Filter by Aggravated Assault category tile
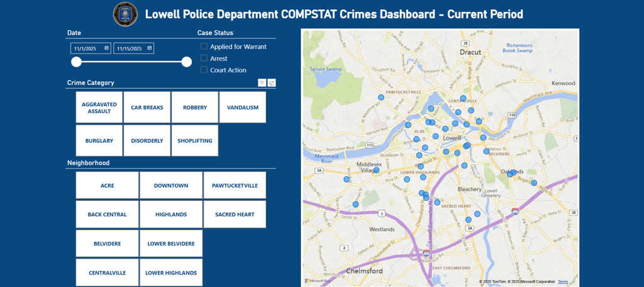Screen dimensions: 644x287 [99, 108]
